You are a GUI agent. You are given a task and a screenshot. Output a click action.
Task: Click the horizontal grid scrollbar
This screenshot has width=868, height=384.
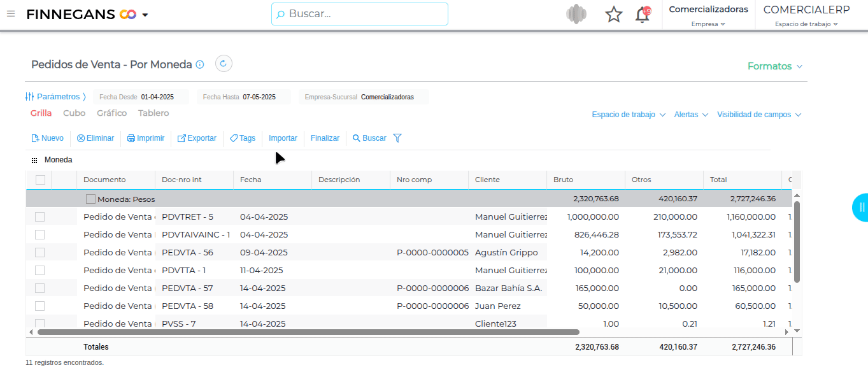click(x=308, y=332)
